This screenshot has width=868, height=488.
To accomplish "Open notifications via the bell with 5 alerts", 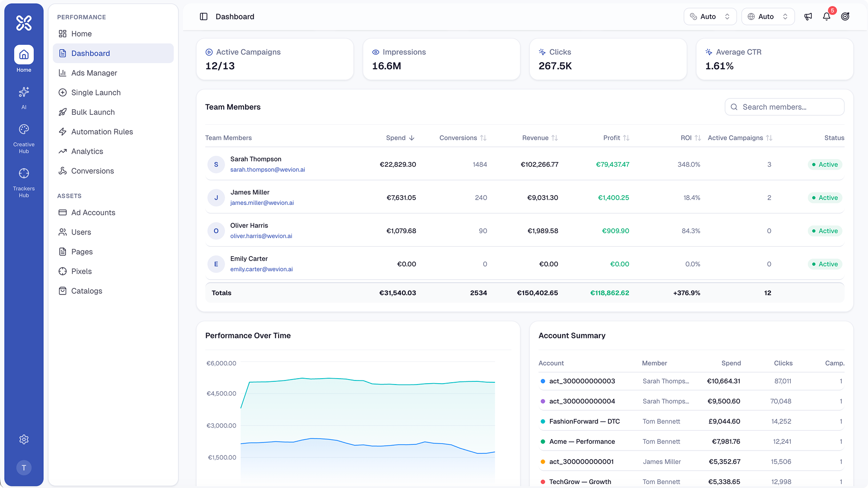I will coord(827,16).
